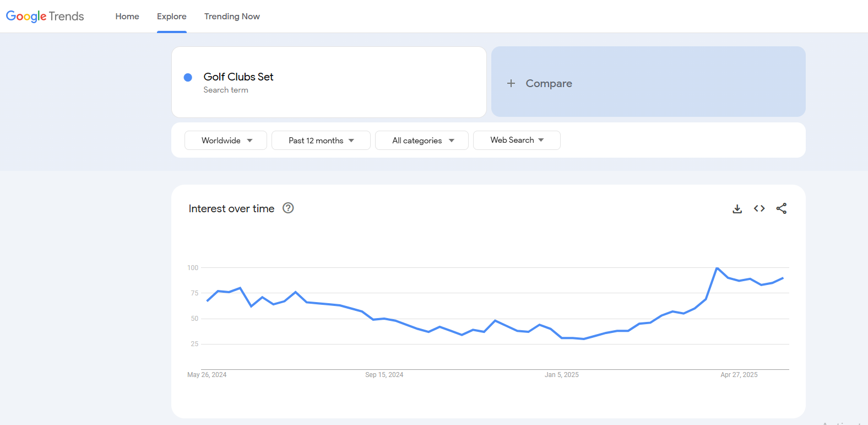Share the Interest over time chart
Image resolution: width=868 pixels, height=425 pixels.
782,208
